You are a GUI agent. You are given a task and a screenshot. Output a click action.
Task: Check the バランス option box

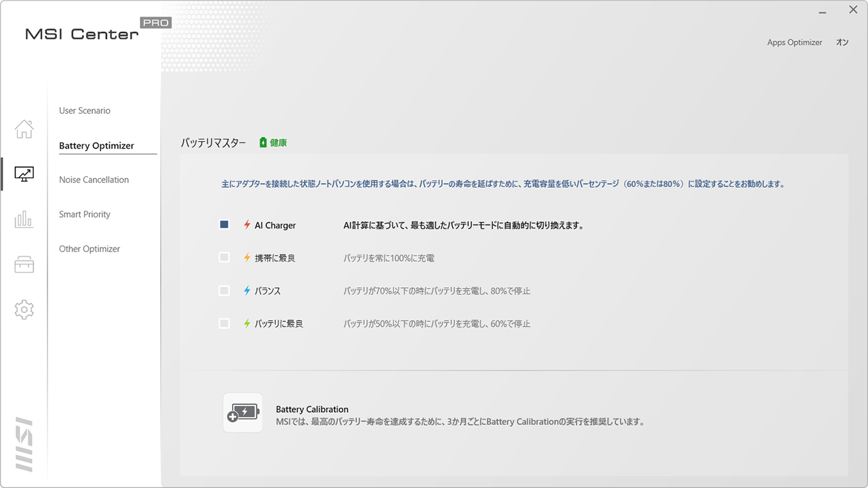(x=224, y=291)
